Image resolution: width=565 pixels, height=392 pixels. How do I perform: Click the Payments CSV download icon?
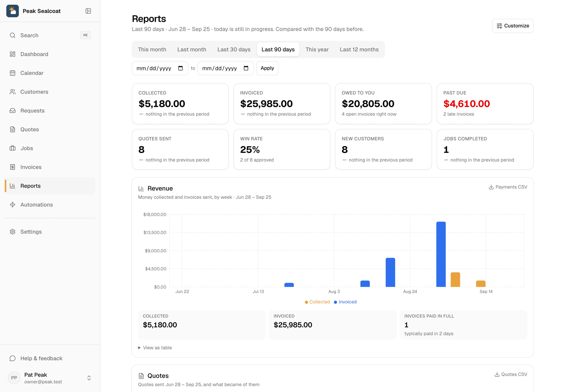pyautogui.click(x=491, y=187)
